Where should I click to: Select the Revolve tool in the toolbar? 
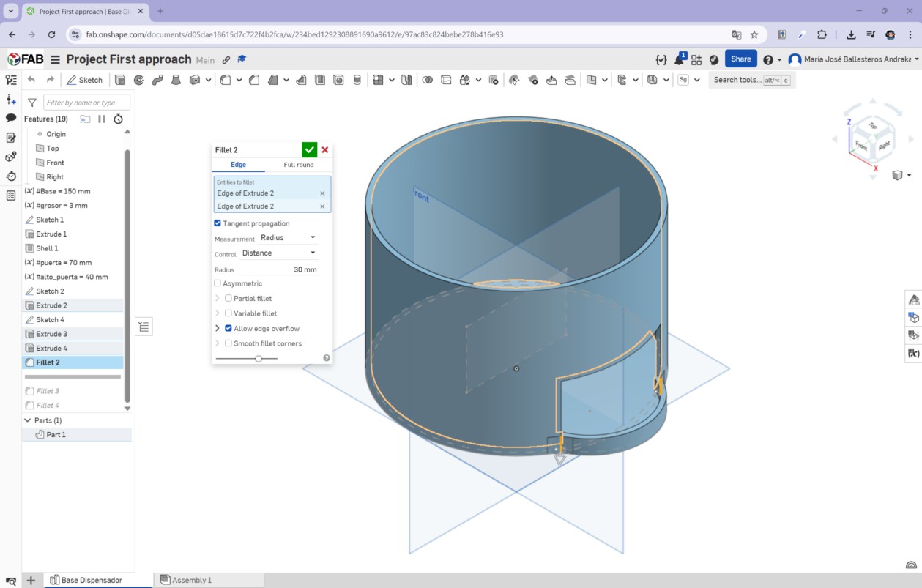coord(138,80)
